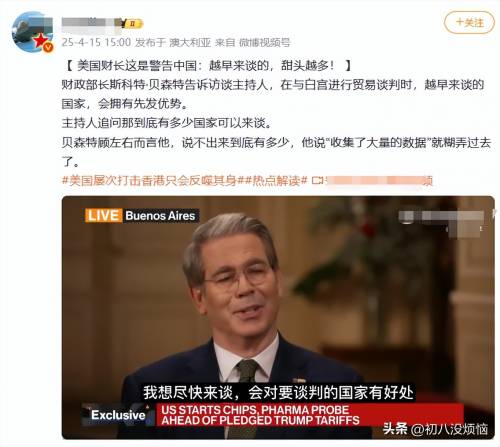
Task: Click the +关注 follow button
Action: coord(469,22)
